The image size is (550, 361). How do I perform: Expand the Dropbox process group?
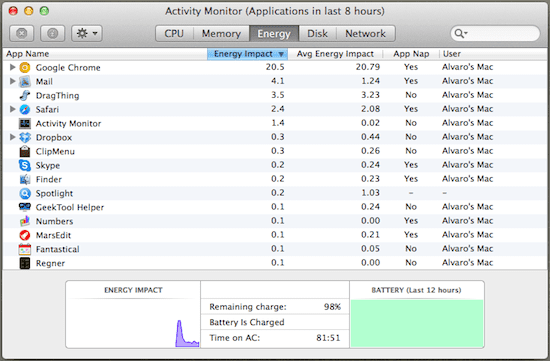(13, 137)
